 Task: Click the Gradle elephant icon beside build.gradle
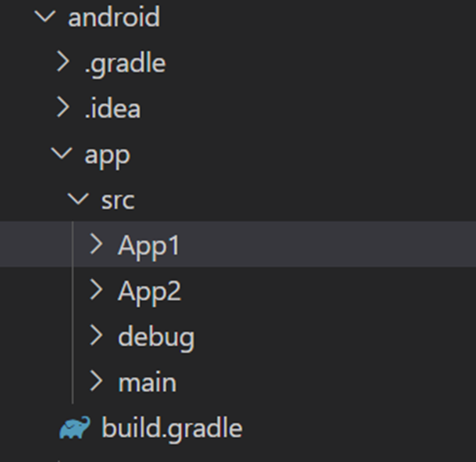(x=74, y=427)
